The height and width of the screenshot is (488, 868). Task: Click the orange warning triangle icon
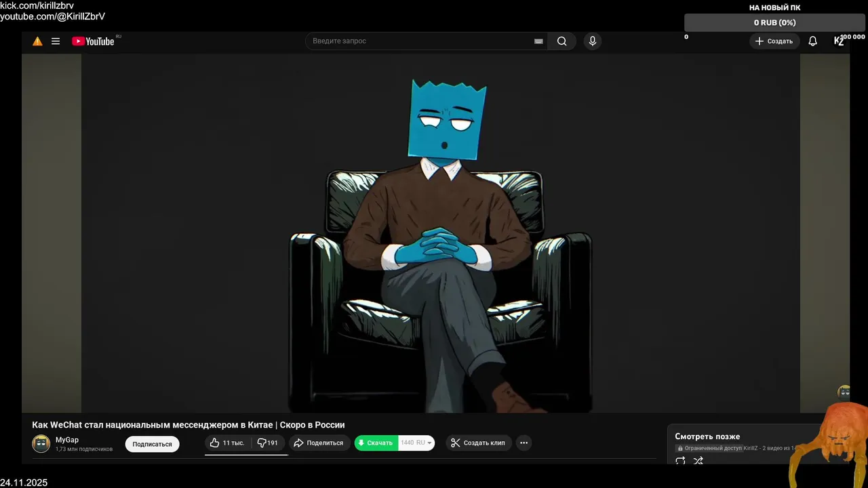coord(37,41)
